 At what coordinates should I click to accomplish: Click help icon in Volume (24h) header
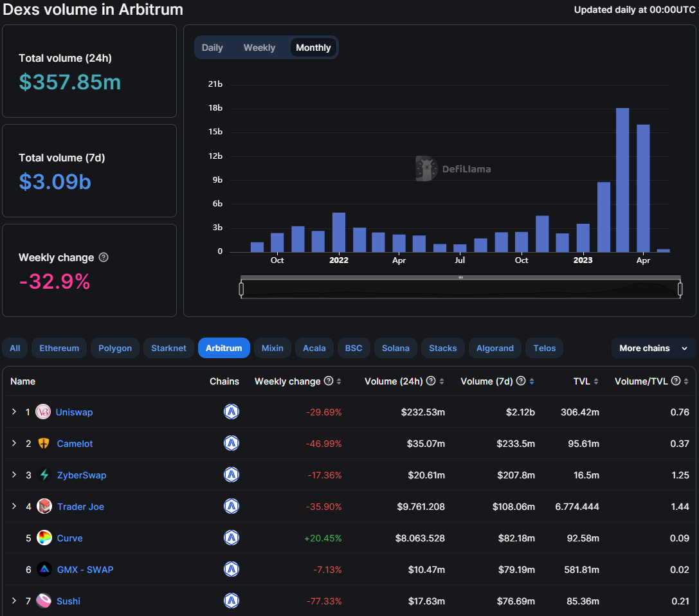click(431, 381)
